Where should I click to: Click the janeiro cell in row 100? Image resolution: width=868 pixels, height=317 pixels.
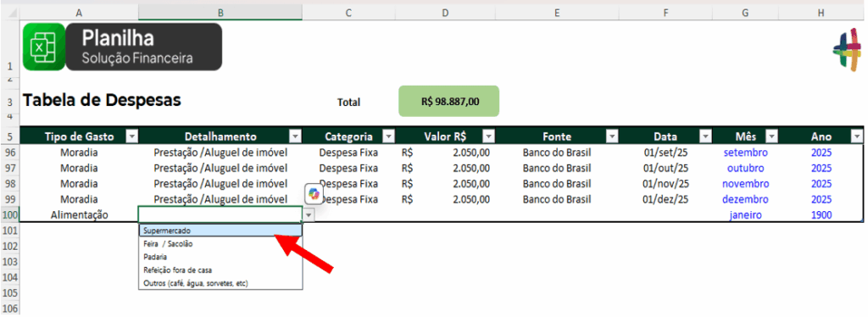point(745,214)
